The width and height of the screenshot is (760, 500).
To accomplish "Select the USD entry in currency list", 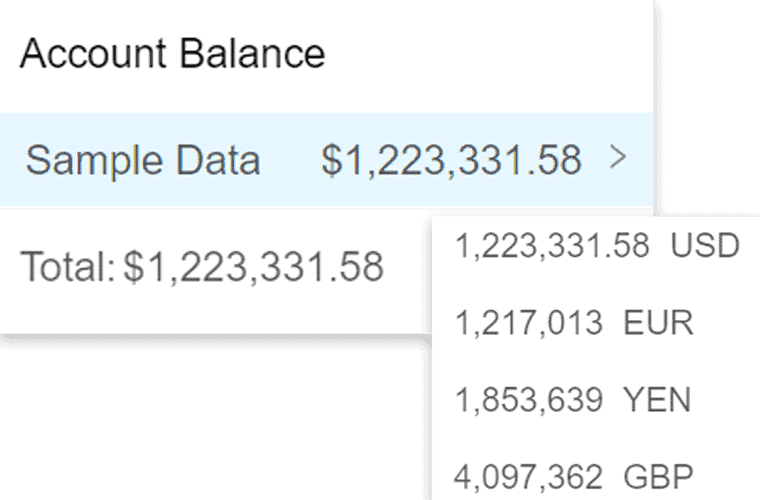I will tap(596, 245).
